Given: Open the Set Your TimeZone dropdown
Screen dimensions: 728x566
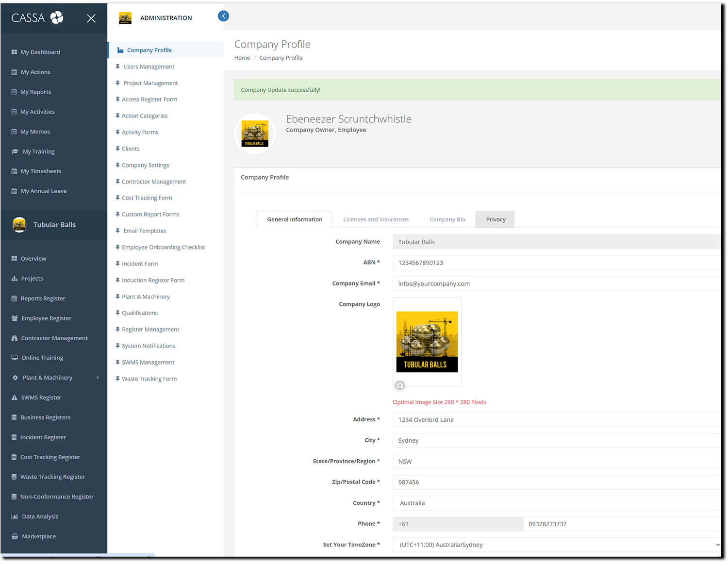Looking at the screenshot, I should click(557, 545).
